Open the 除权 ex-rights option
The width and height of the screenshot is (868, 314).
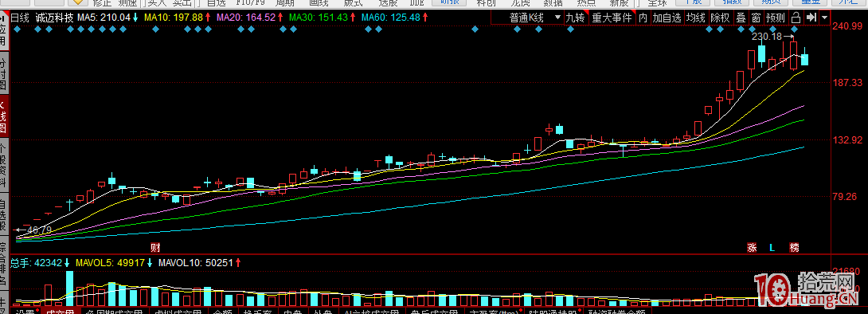pyautogui.click(x=720, y=18)
